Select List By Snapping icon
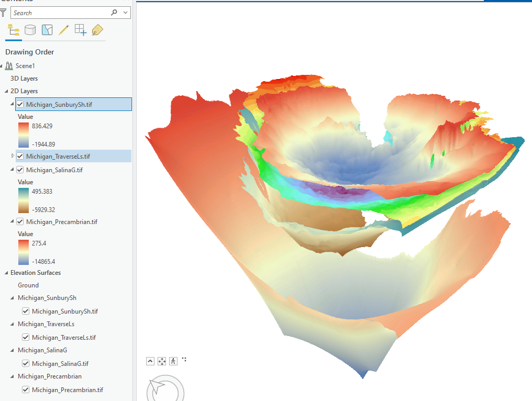Image resolution: width=532 pixels, height=401 pixels. 81,30
